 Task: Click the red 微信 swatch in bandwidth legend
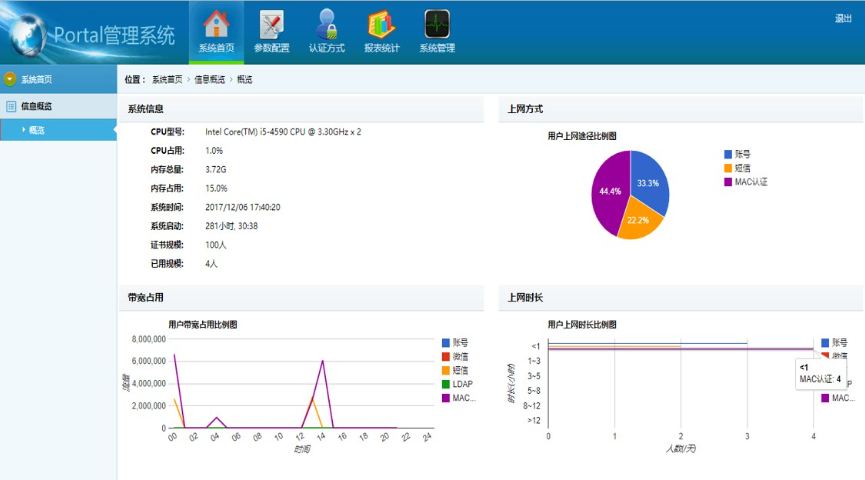click(446, 357)
